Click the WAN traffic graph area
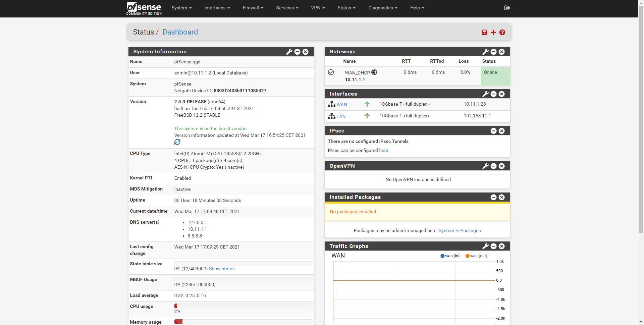 click(x=414, y=292)
